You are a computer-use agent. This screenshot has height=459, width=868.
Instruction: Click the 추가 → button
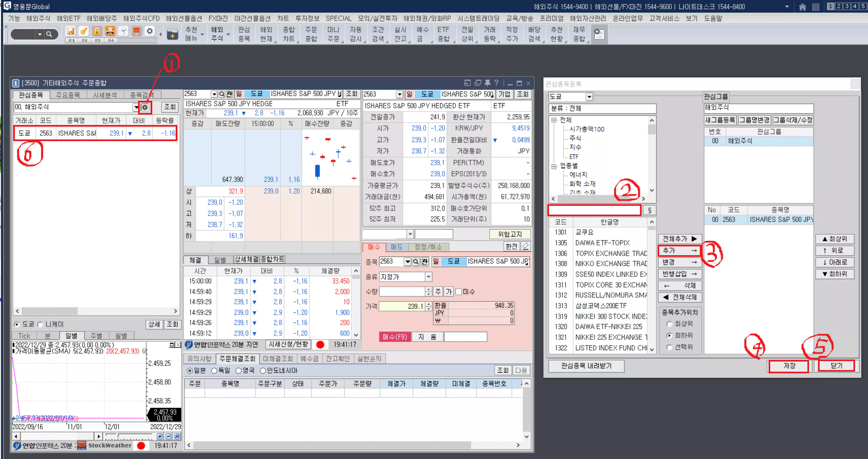[x=680, y=251]
